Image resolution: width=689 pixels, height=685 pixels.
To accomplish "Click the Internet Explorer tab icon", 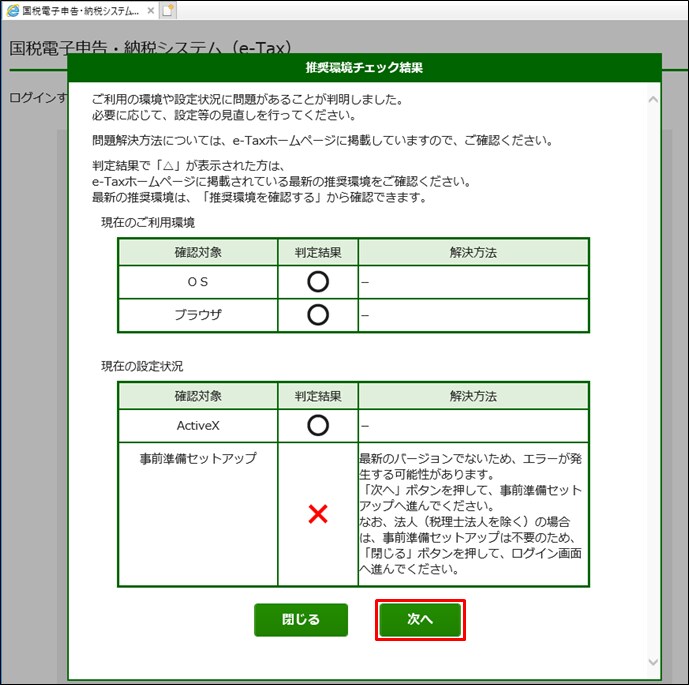I will pos(13,11).
